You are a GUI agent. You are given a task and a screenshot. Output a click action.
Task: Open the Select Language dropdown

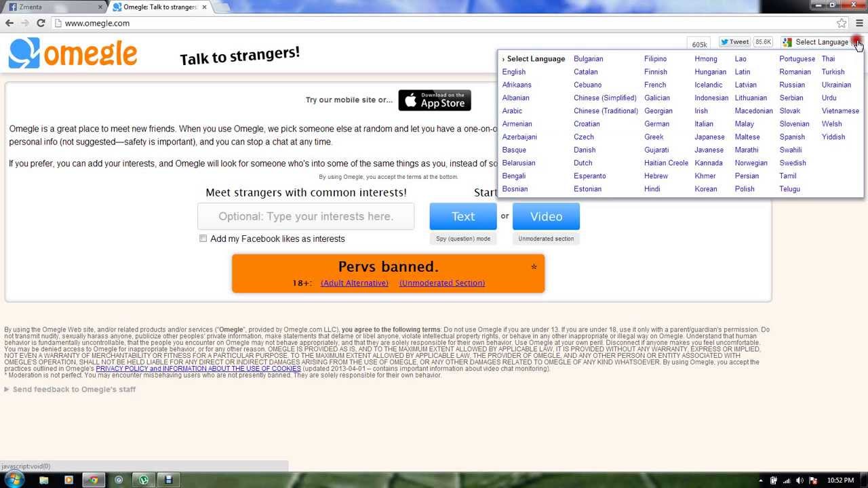822,42
